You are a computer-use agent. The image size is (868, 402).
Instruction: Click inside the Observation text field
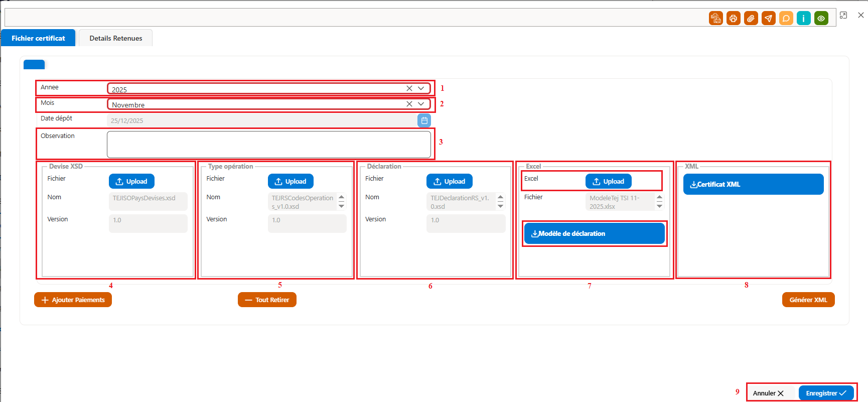click(x=269, y=145)
